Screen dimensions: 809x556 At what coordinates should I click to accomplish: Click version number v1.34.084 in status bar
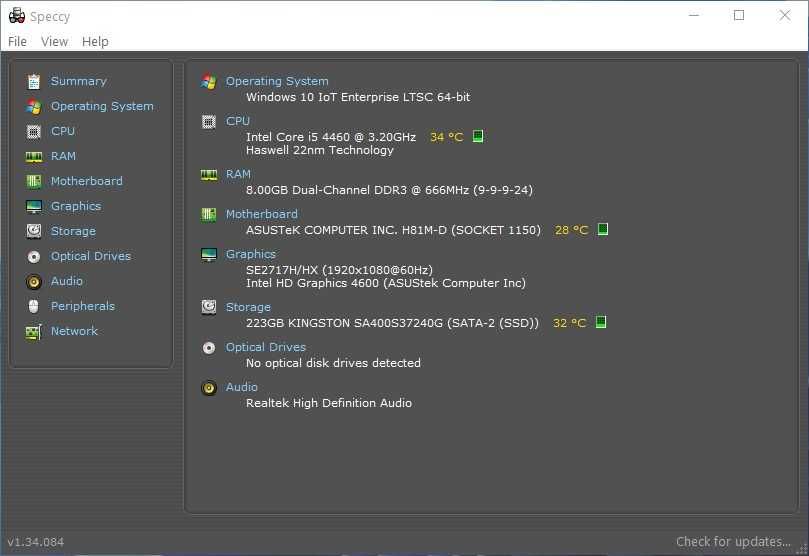(36, 542)
